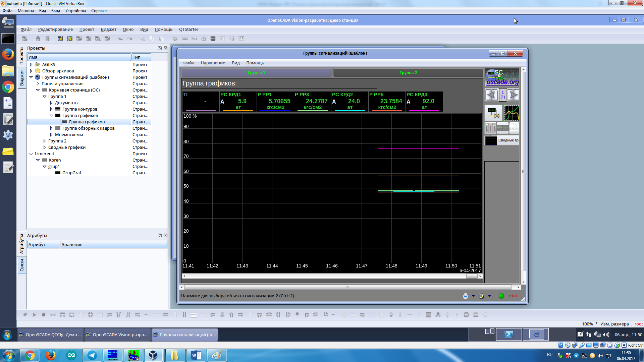Click the oscada.org logo
Viewport: 644px width, 362px height.
502,77
